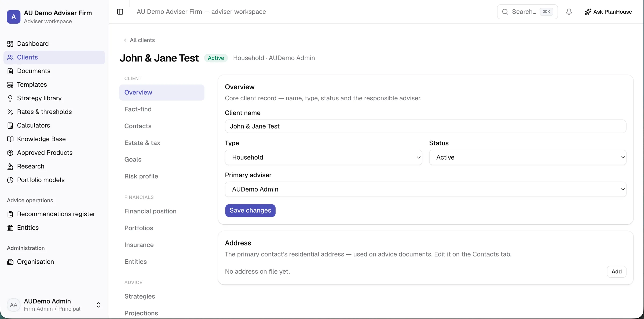Click the search magnifier icon
This screenshot has width=644, height=319.
(x=505, y=12)
